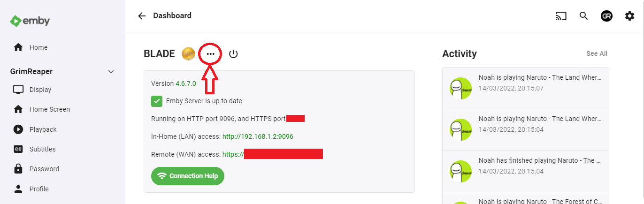Click the first Noah activity avatar
Image resolution: width=644 pixels, height=204 pixels.
pos(460,88)
